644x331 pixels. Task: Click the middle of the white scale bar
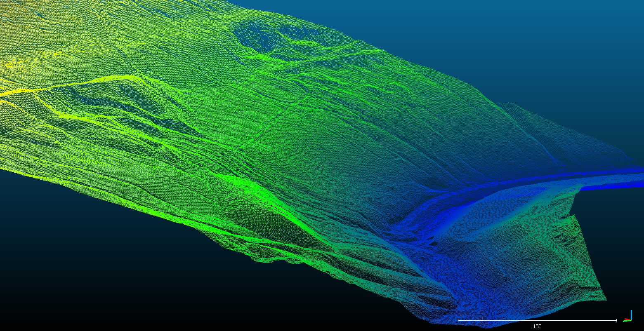point(537,320)
